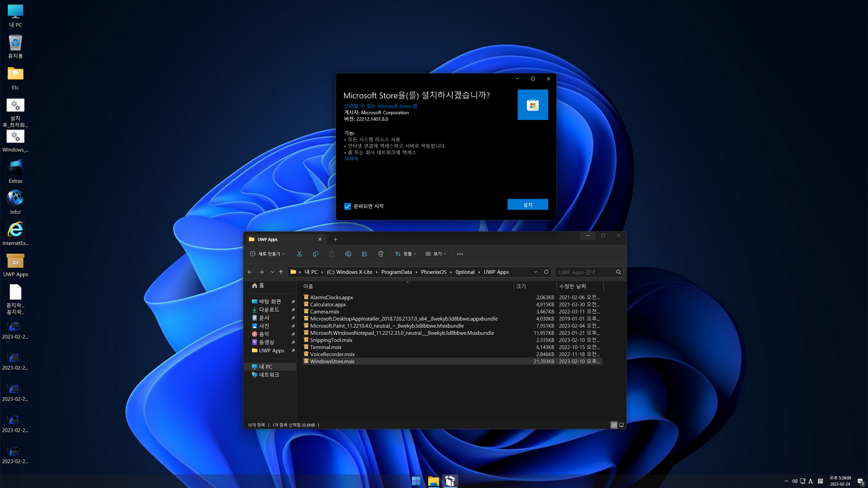Click the 설치 install button
This screenshot has width=868, height=488.
[x=527, y=204]
